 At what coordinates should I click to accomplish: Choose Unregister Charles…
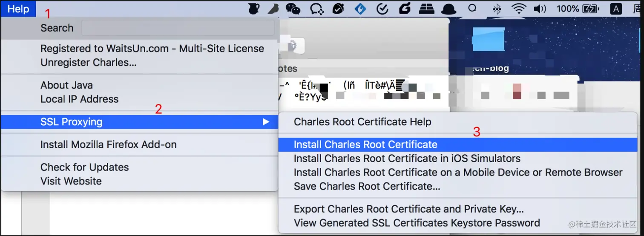pos(89,62)
